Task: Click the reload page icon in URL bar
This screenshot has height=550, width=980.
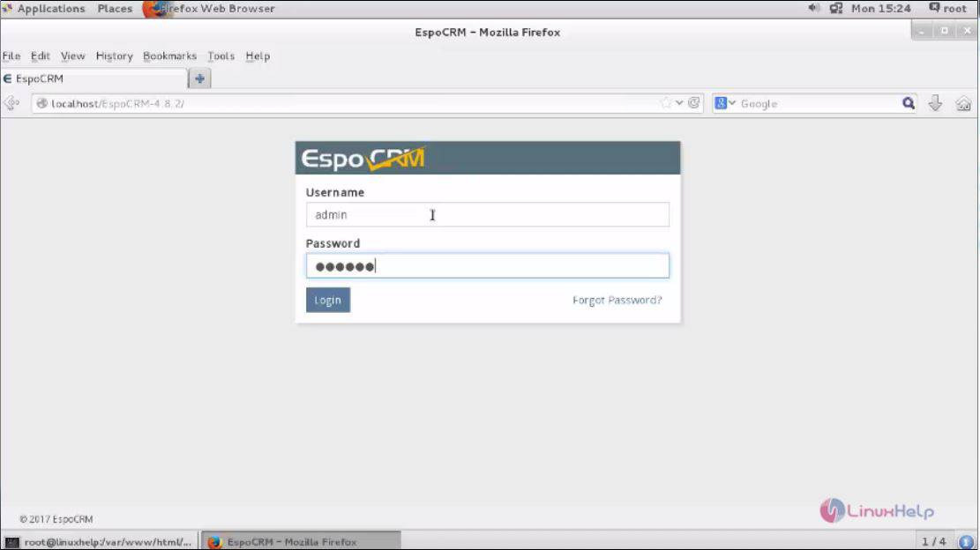Action: 693,103
